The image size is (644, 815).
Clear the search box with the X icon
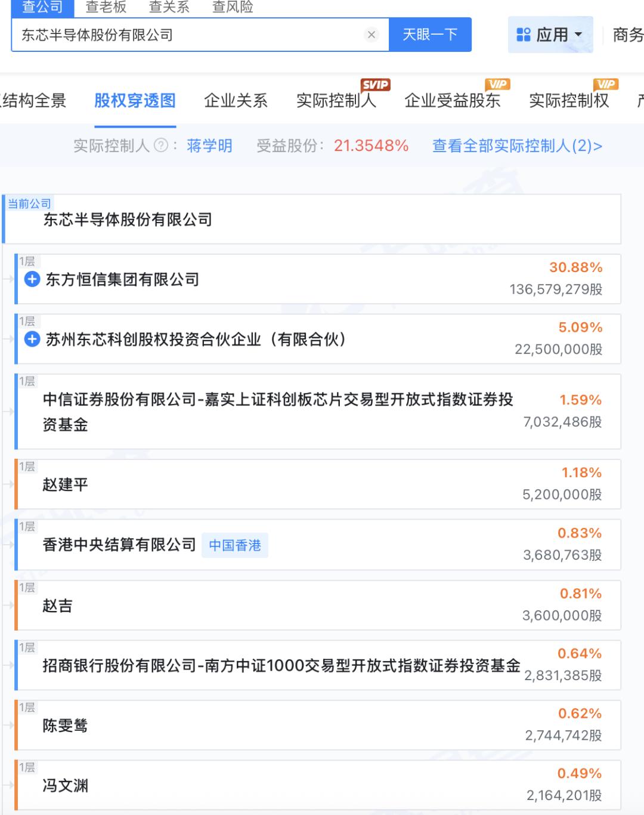click(x=371, y=35)
